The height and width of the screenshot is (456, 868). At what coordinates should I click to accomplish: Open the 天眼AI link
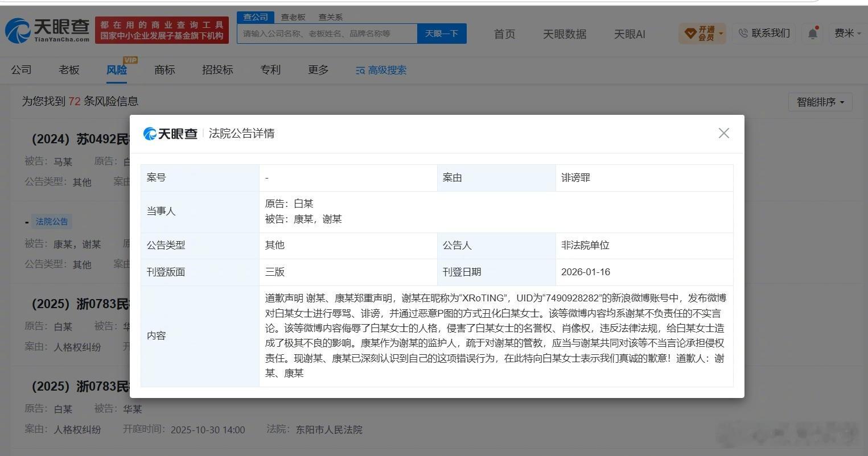coord(630,34)
